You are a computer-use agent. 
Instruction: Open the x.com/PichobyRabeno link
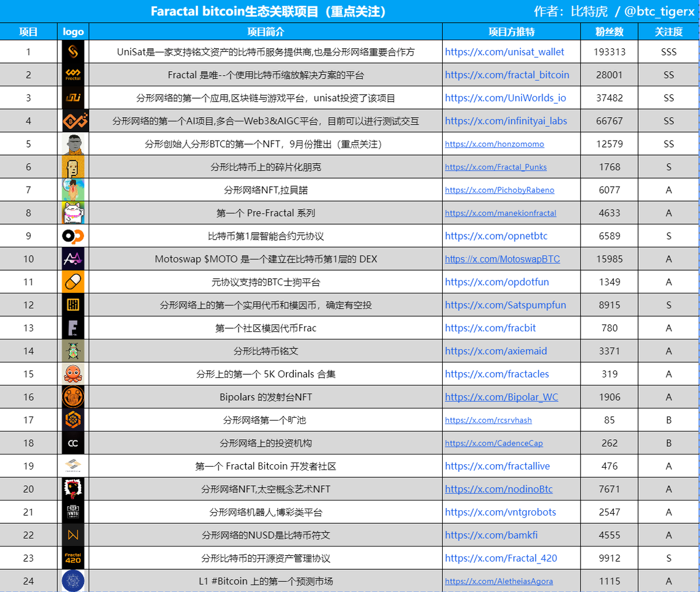[x=500, y=190]
